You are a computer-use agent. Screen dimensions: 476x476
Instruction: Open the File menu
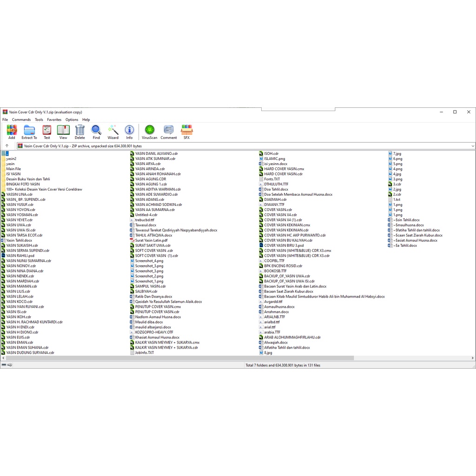click(x=5, y=119)
